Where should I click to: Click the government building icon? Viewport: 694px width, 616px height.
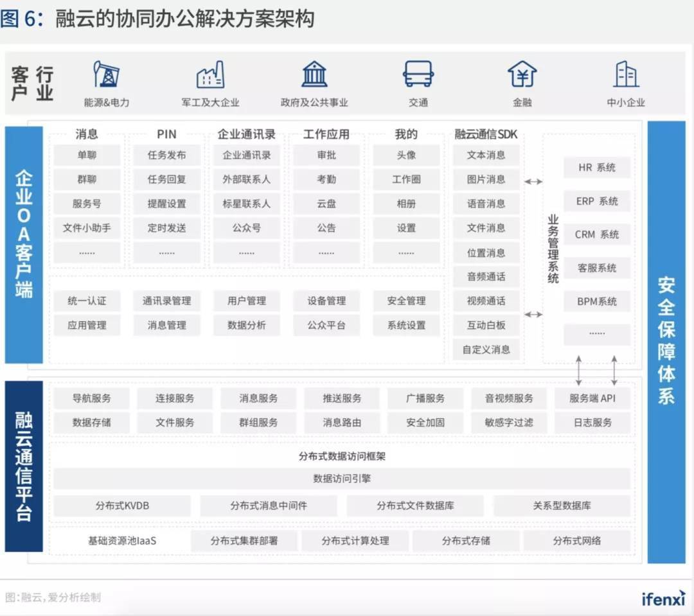pyautogui.click(x=314, y=74)
